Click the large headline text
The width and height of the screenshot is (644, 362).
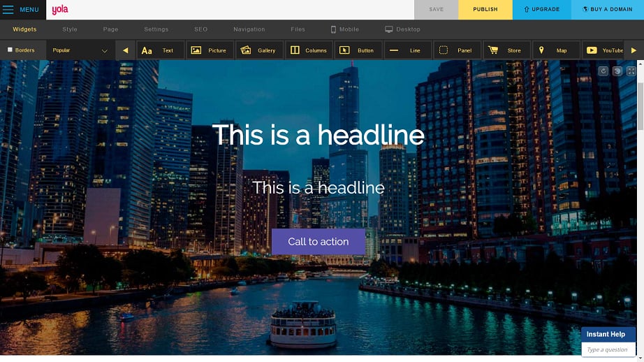click(319, 135)
